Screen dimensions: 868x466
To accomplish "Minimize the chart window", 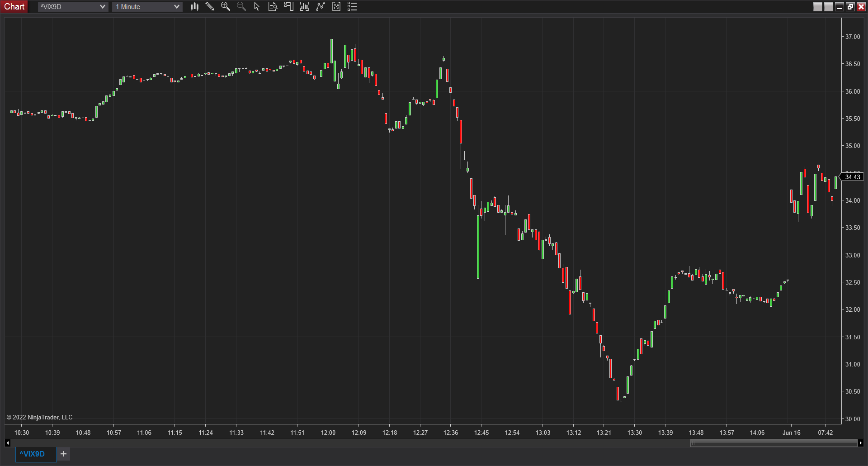I will click(840, 7).
